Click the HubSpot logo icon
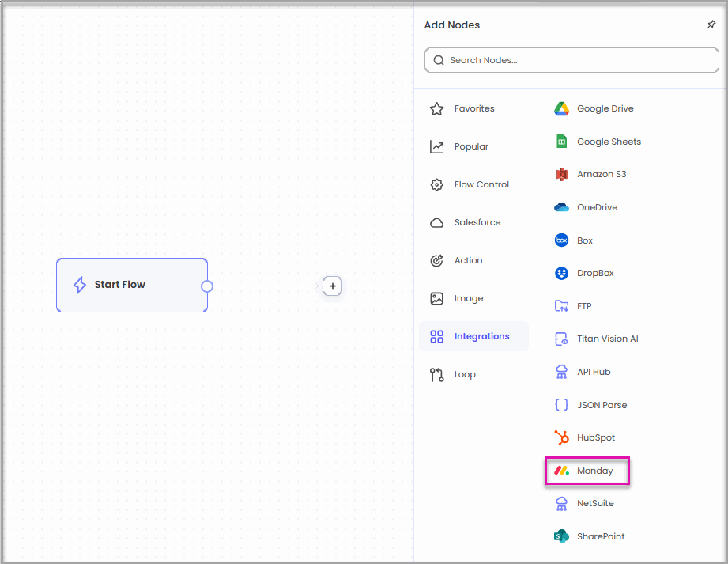This screenshot has width=728, height=564. click(x=561, y=437)
